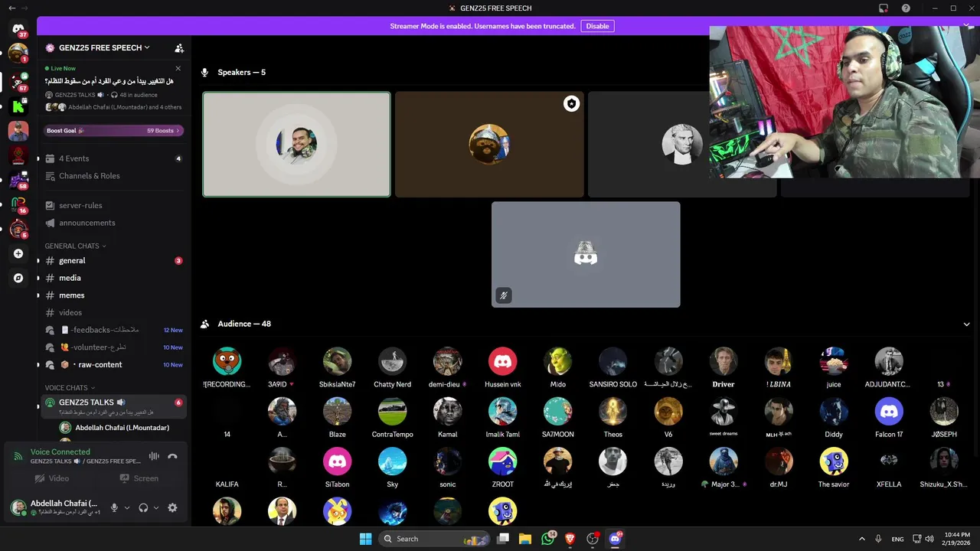Collapse the Audience section chevron
The width and height of the screenshot is (980, 551).
point(967,324)
